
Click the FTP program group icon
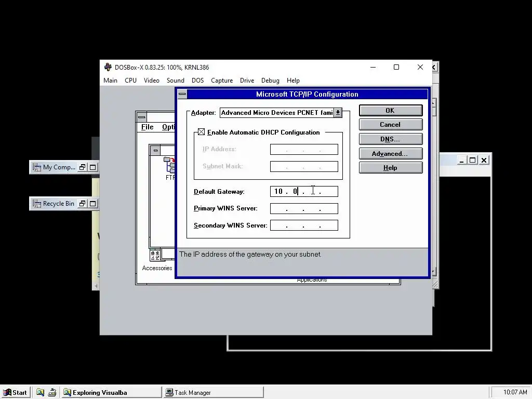click(169, 164)
